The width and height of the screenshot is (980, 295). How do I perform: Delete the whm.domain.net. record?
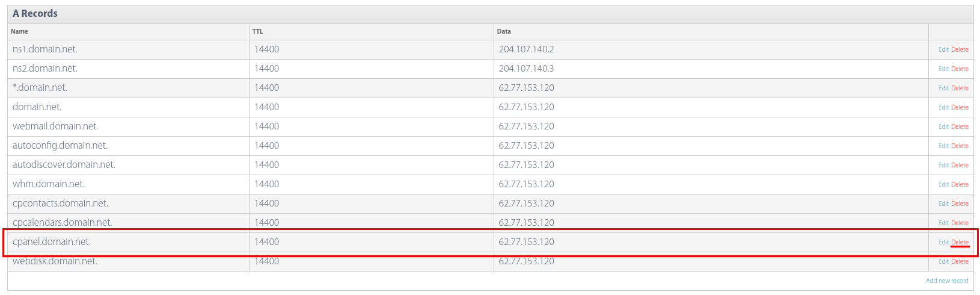coord(960,184)
